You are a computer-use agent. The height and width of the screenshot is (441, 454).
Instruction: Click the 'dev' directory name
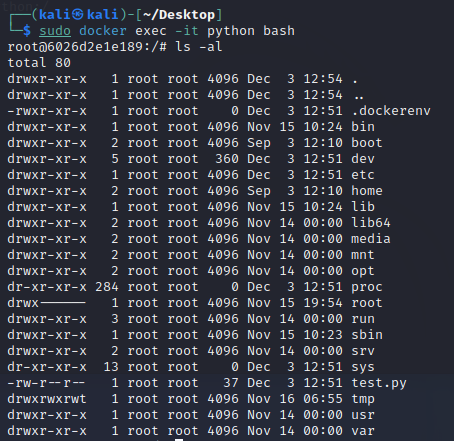[x=363, y=159]
